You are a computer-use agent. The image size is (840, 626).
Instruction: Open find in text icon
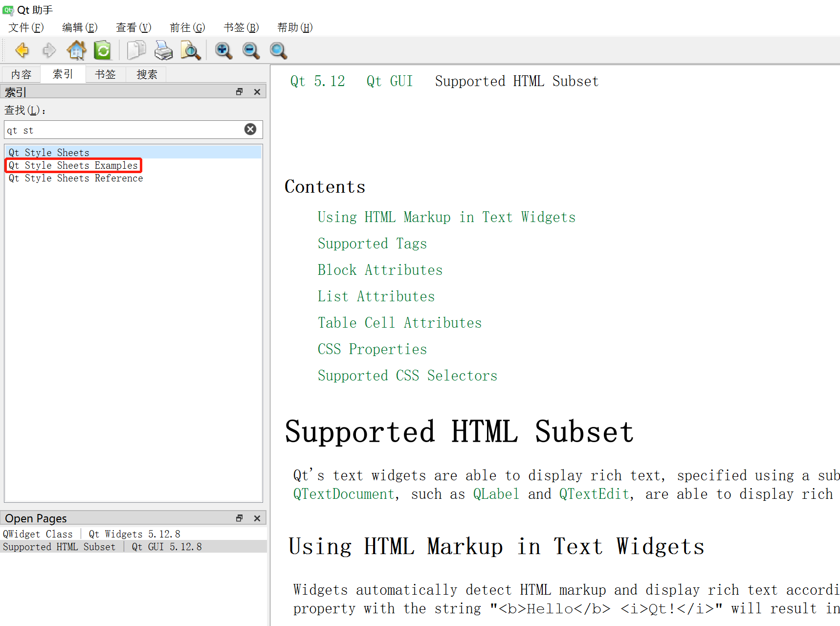click(x=190, y=50)
